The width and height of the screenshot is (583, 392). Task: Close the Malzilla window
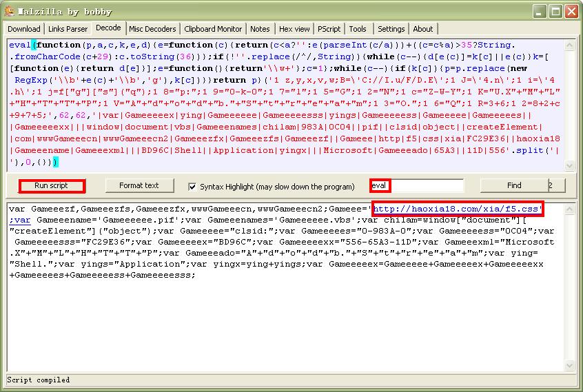pyautogui.click(x=571, y=11)
